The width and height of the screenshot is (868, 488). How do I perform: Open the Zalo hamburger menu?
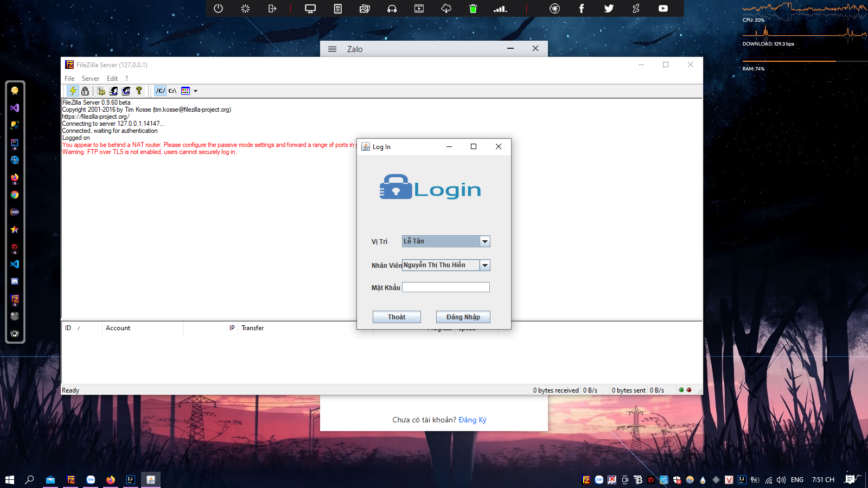[x=333, y=49]
